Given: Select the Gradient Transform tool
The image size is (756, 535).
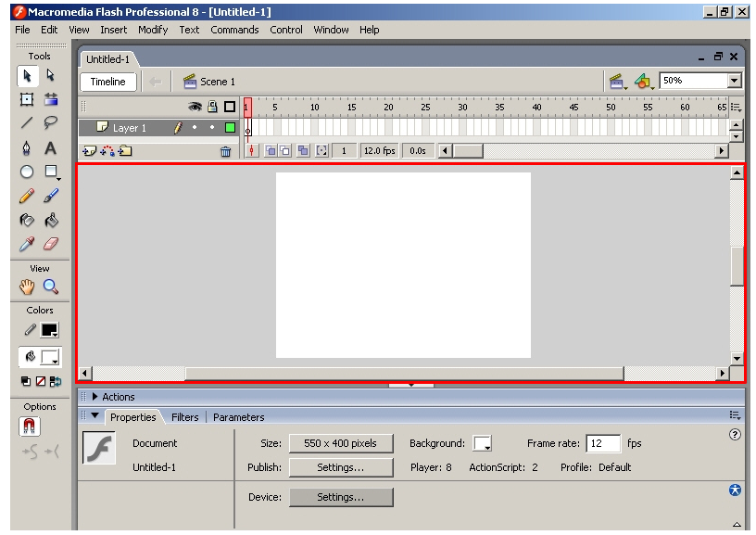Looking at the screenshot, I should pyautogui.click(x=51, y=99).
